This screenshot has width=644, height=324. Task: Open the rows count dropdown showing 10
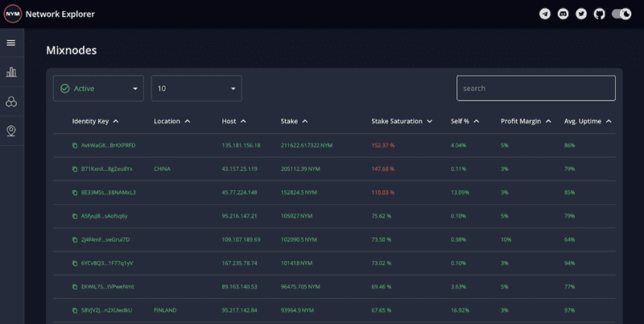click(196, 89)
